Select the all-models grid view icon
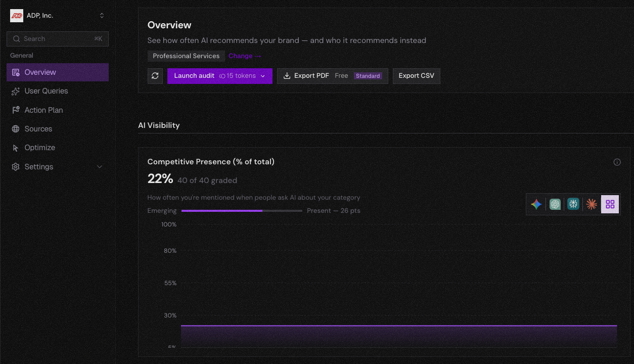Image resolution: width=634 pixels, height=364 pixels. pyautogui.click(x=610, y=204)
